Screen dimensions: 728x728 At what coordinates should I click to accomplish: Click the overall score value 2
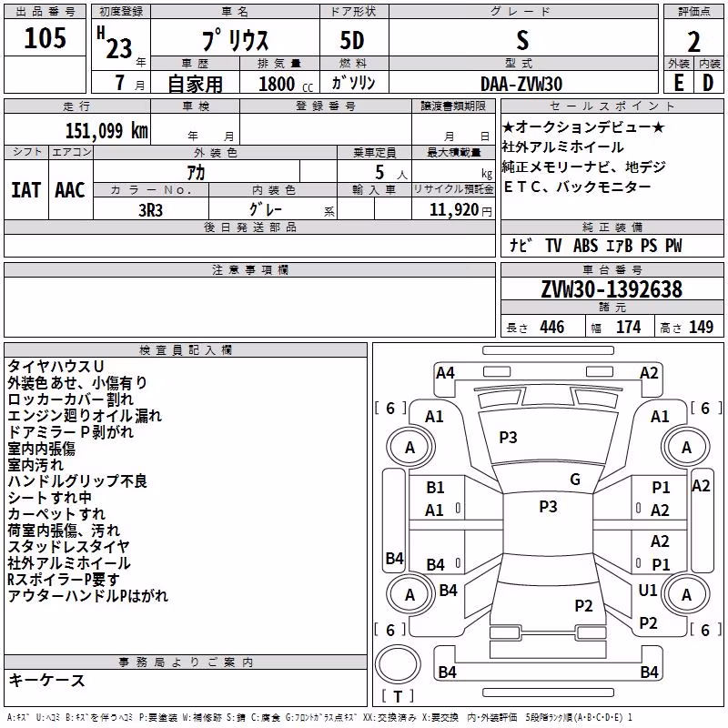click(693, 41)
